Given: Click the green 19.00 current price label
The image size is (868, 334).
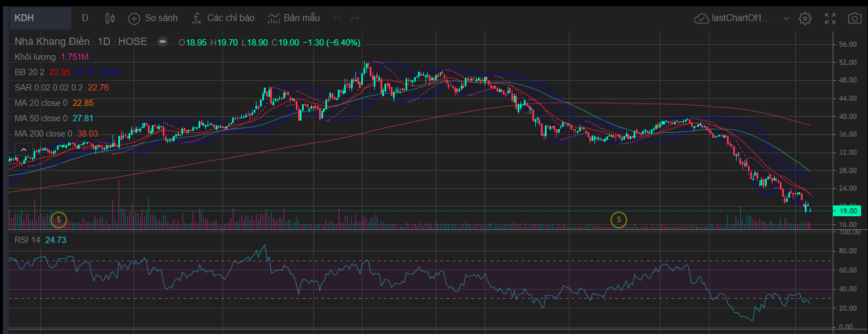Looking at the screenshot, I should point(848,211).
